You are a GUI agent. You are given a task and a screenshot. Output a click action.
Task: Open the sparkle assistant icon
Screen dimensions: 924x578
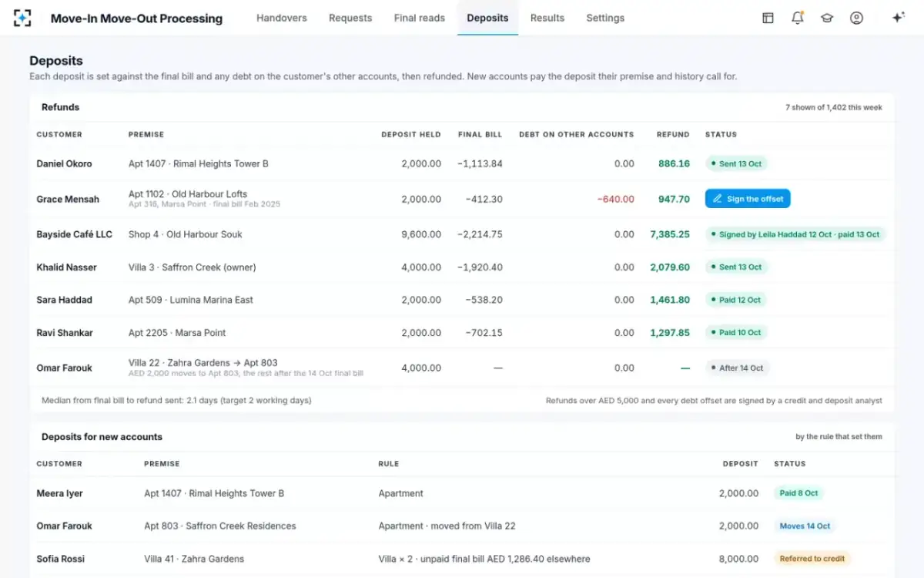tap(898, 18)
